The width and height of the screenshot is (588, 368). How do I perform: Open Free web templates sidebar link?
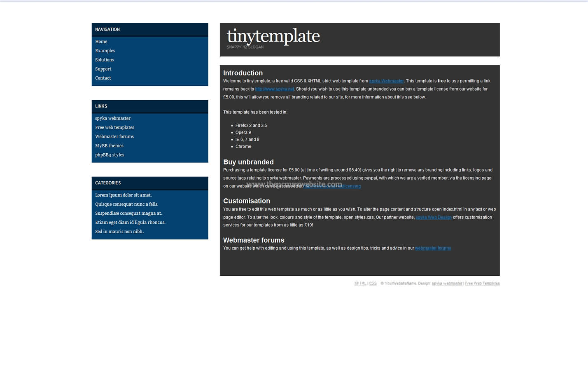pyautogui.click(x=114, y=127)
